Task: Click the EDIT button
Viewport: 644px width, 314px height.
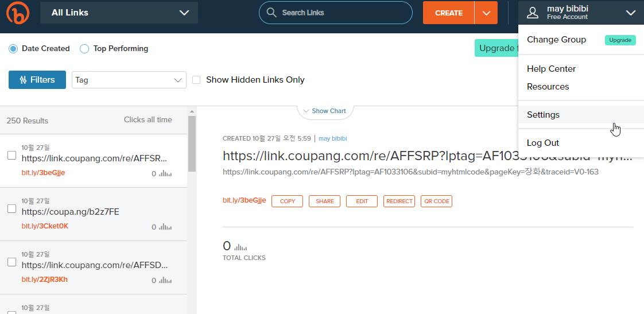Action: click(x=362, y=201)
